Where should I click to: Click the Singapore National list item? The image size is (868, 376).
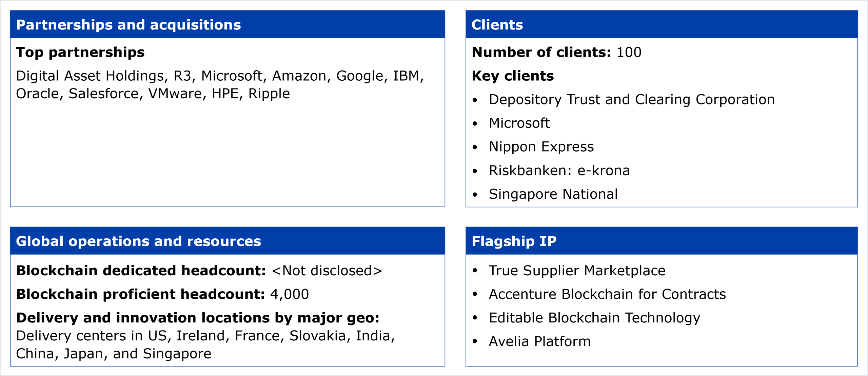point(553,194)
